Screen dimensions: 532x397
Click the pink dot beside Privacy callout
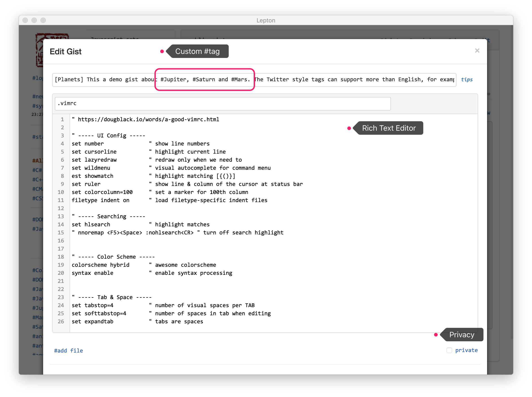(436, 335)
